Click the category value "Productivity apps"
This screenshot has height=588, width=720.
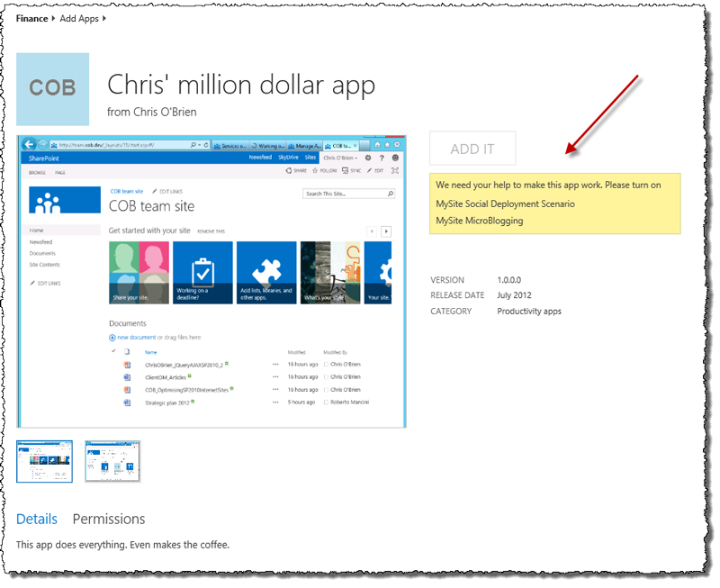[529, 312]
